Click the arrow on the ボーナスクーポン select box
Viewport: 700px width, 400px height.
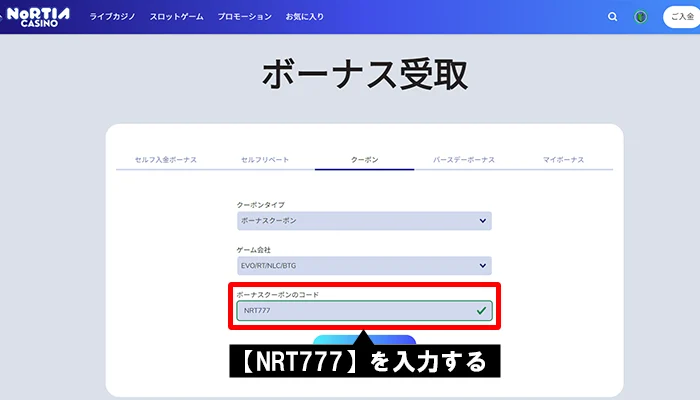482,220
